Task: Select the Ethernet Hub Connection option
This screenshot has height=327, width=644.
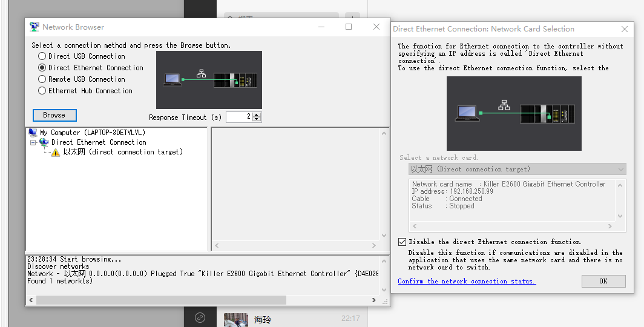Action: pos(42,91)
